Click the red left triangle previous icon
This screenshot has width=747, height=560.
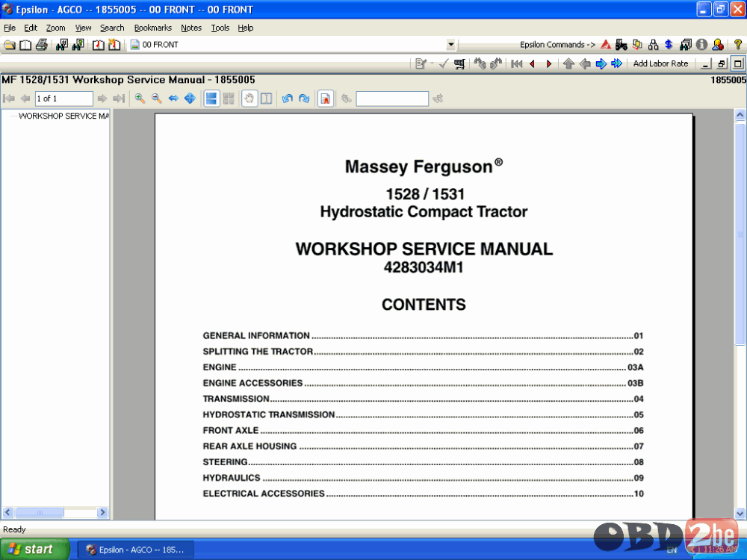(x=533, y=63)
